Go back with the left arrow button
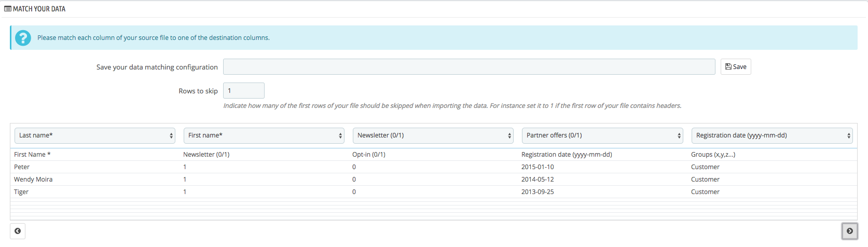The width and height of the screenshot is (868, 247). [x=18, y=231]
